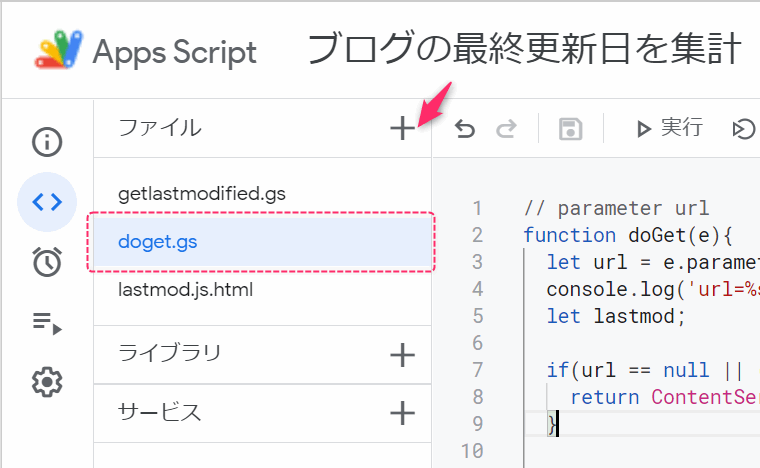Undo the last edit

click(x=465, y=129)
